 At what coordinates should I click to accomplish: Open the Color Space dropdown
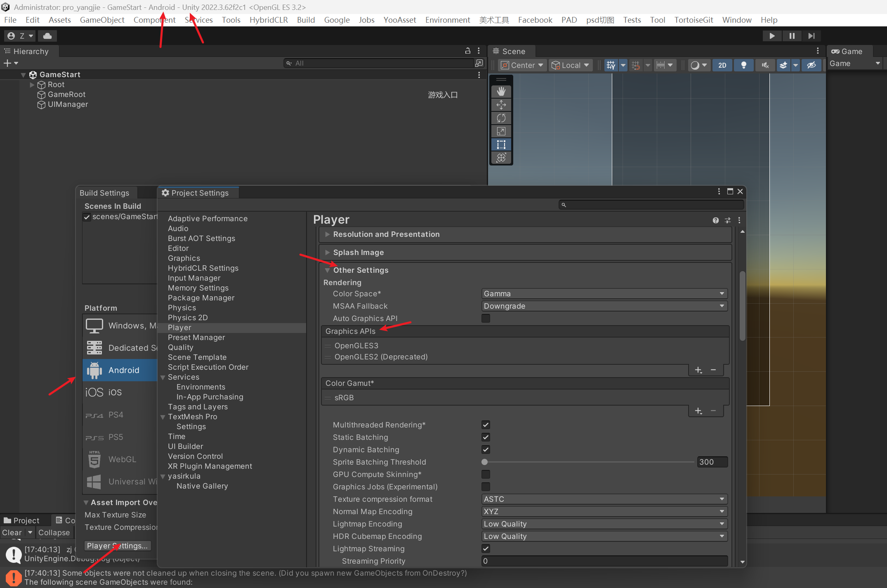(x=604, y=293)
